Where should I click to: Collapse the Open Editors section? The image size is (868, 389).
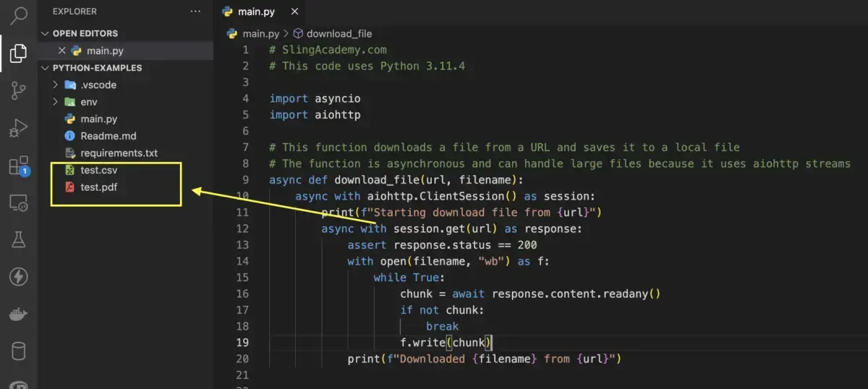85,33
